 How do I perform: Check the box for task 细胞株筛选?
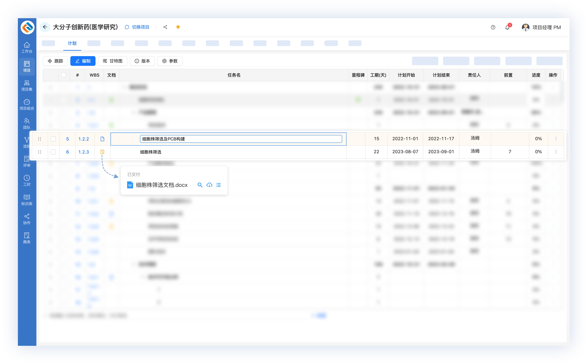pos(53,152)
